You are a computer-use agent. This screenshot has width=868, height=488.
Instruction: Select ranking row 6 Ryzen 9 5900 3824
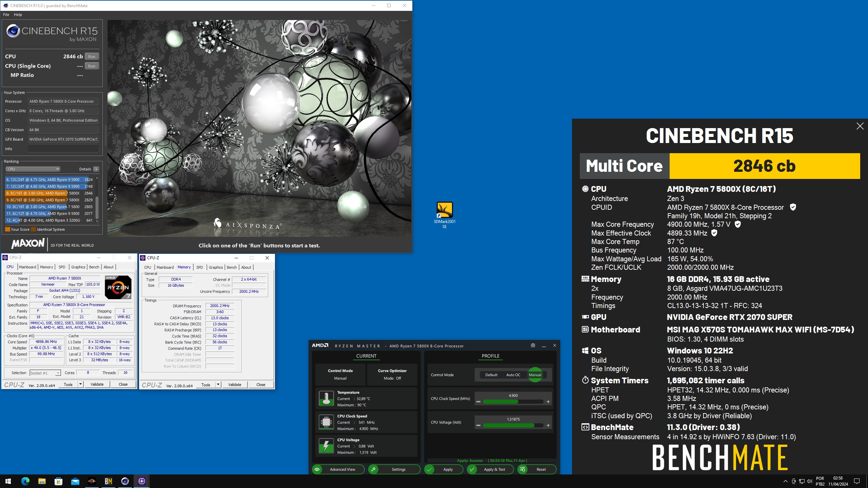(50, 180)
